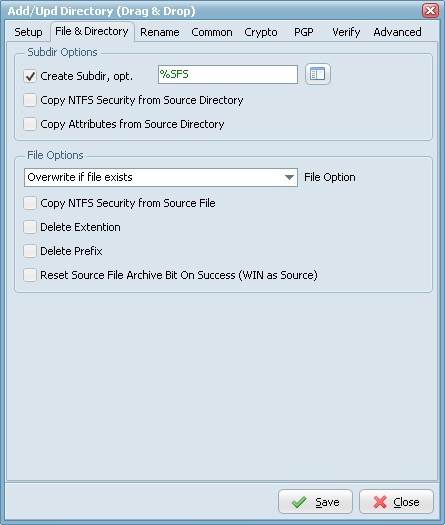Uncheck Create Subdir, opt. checkbox

tap(30, 76)
